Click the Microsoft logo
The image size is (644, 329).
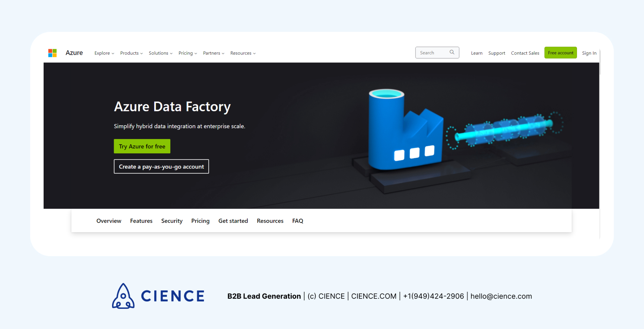[52, 53]
